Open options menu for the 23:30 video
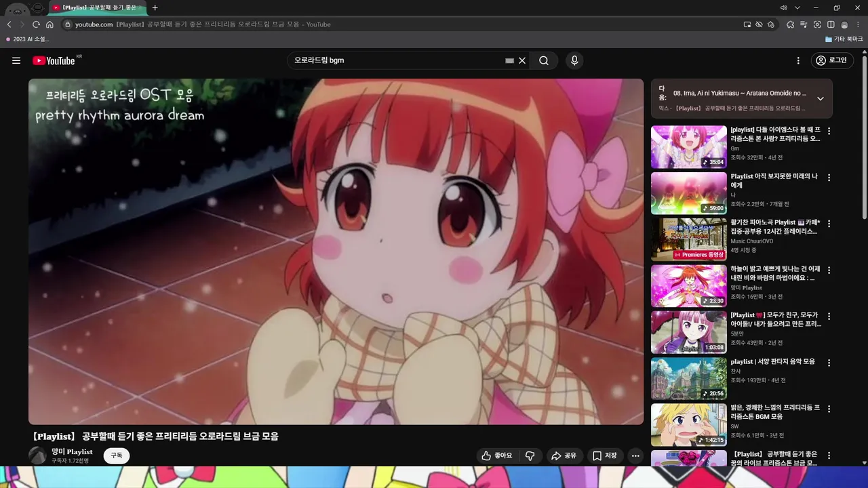This screenshot has height=488, width=868. (x=829, y=270)
